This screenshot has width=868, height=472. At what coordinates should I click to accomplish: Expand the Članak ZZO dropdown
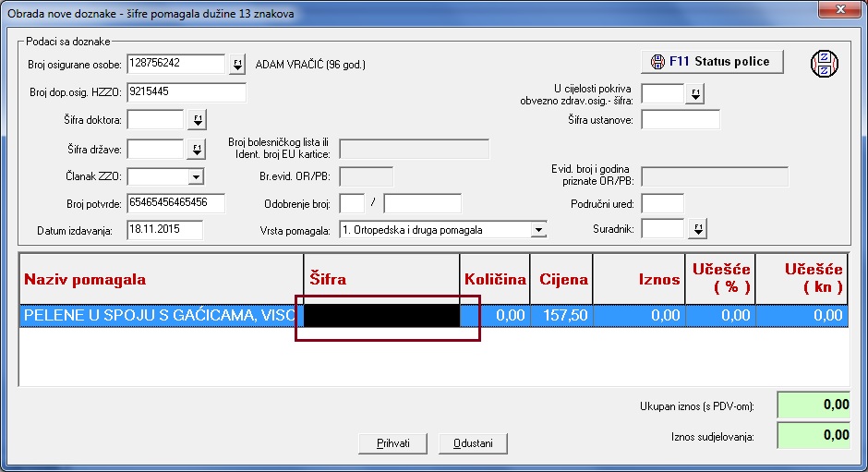[x=196, y=176]
